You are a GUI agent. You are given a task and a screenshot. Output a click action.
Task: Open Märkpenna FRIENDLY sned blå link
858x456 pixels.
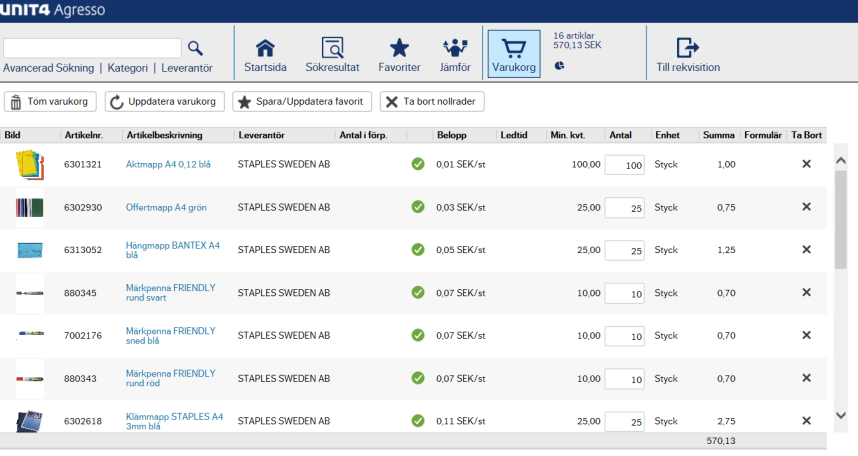coord(171,336)
